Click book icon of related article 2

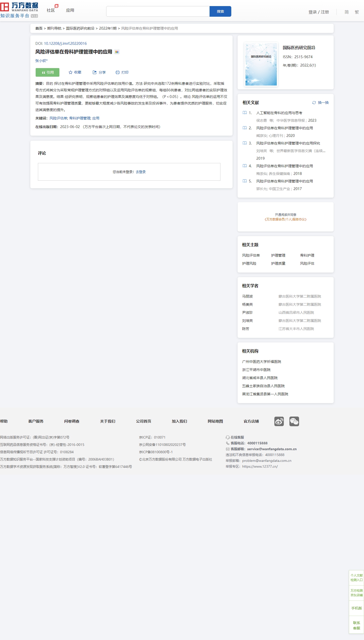(245, 128)
